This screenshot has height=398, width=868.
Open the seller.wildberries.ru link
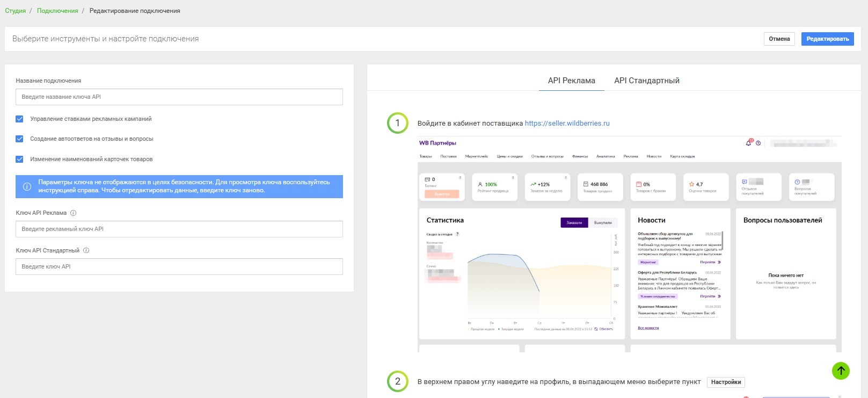tap(567, 124)
